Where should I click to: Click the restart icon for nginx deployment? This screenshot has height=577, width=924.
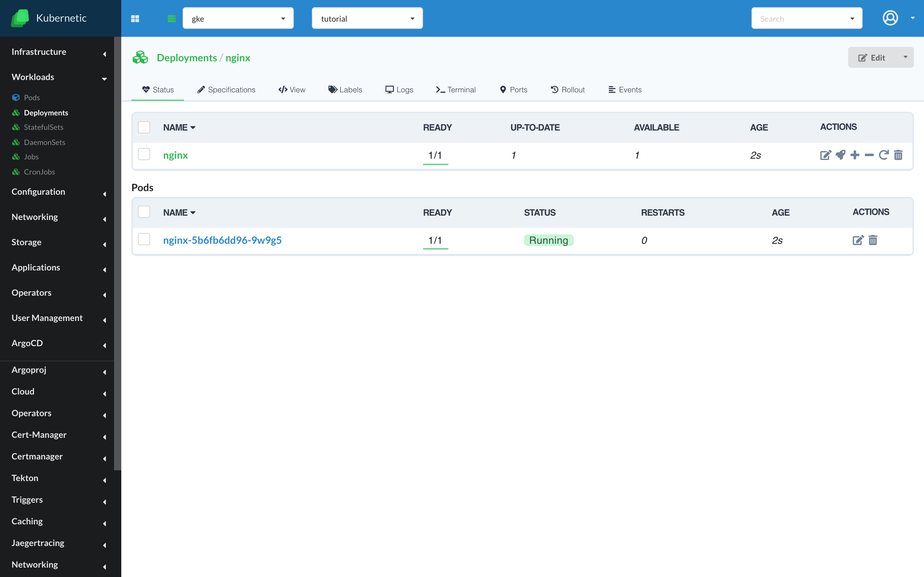pos(884,155)
